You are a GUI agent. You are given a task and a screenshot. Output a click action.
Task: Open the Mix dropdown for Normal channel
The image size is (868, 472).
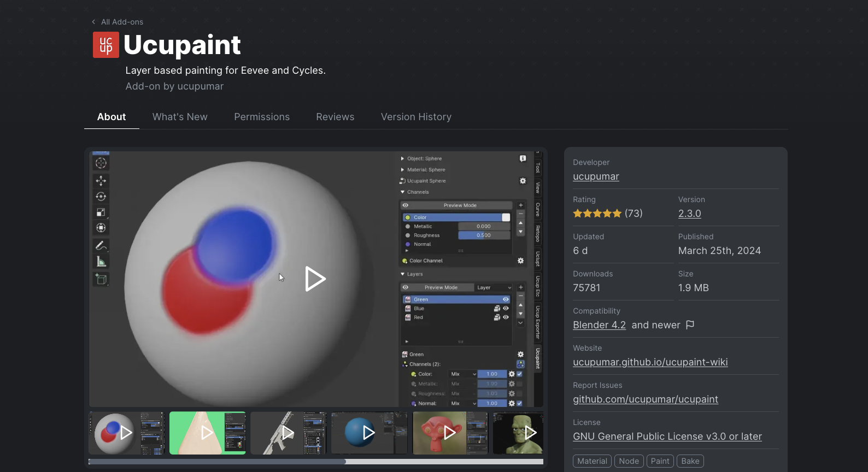click(x=463, y=404)
